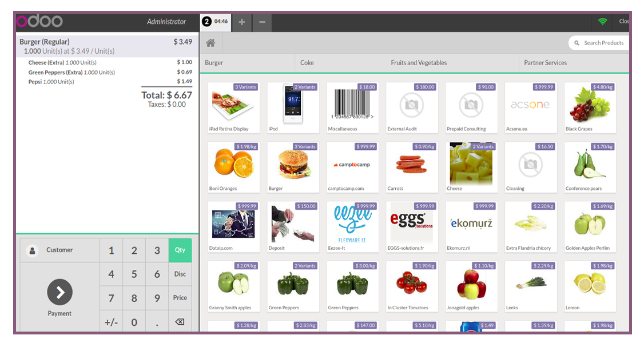
Task: Select the Burger (Regular) order line
Action: pos(107,46)
